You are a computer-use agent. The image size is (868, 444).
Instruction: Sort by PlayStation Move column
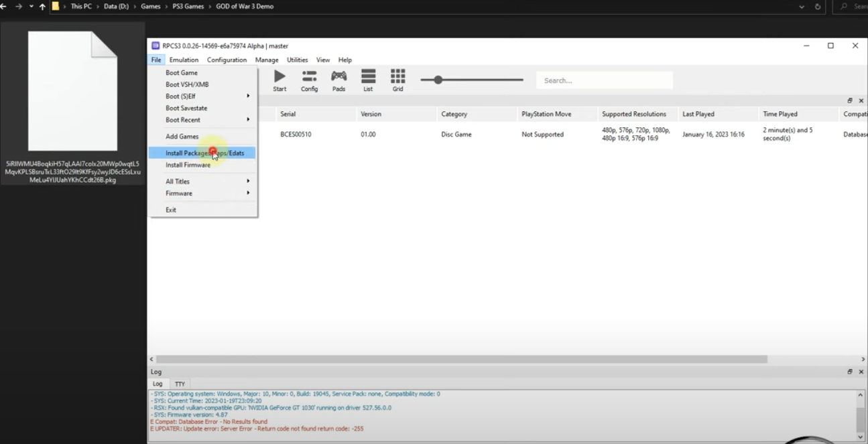pos(556,115)
